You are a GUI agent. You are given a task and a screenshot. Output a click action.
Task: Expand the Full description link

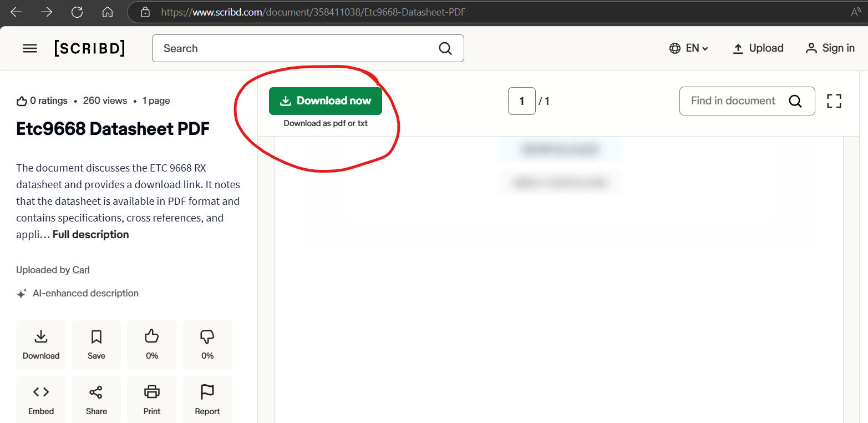coord(91,234)
